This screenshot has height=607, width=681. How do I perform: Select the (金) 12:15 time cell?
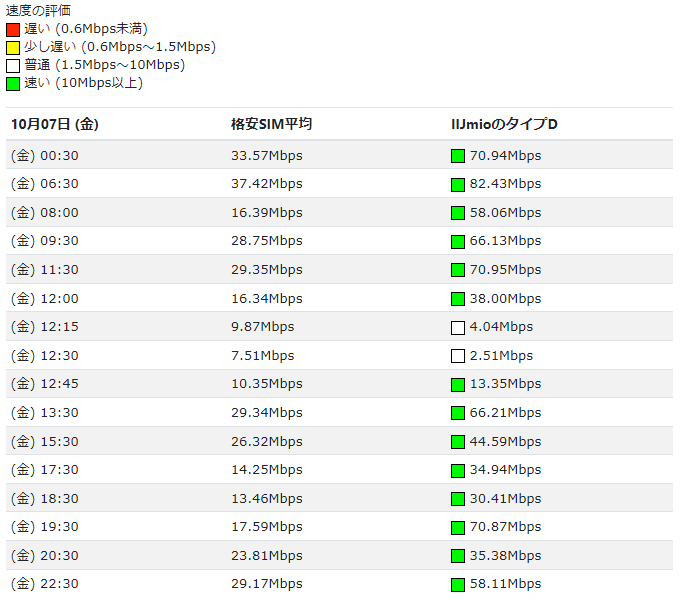coord(45,327)
